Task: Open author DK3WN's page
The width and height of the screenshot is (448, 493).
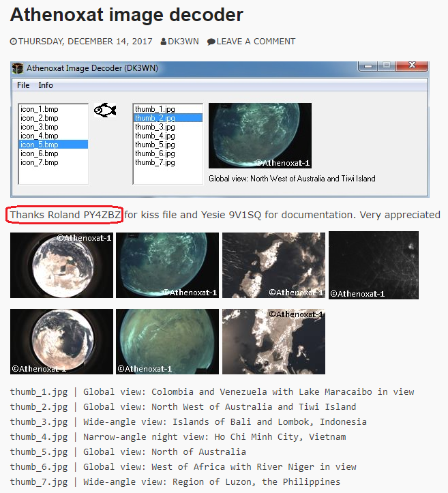Action: tap(183, 42)
